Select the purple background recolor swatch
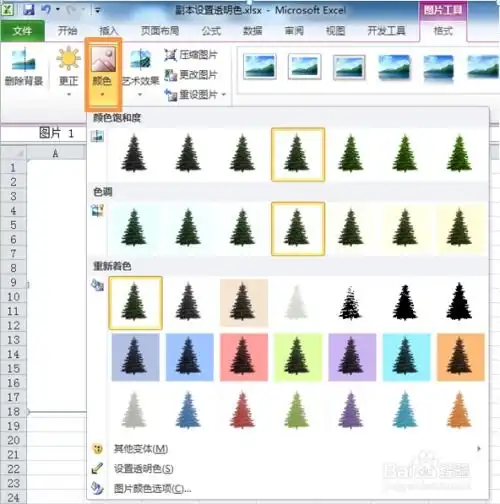500x504 pixels. [x=351, y=357]
